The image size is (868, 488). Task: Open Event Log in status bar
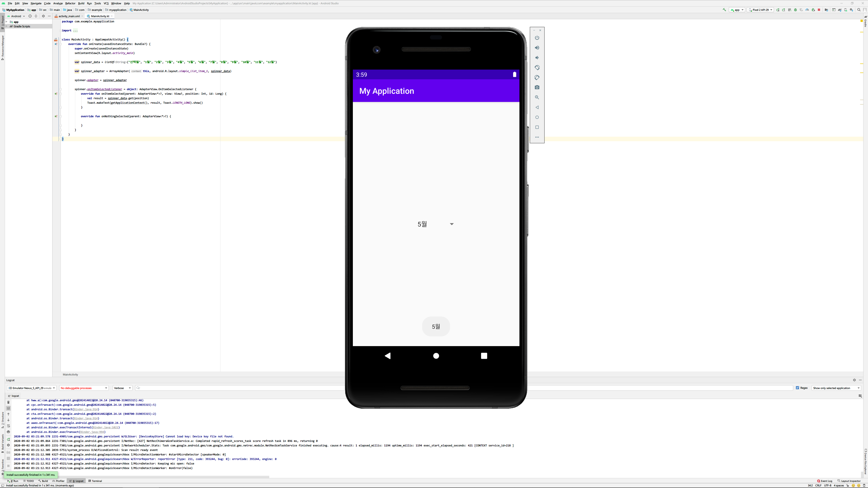[x=825, y=481]
